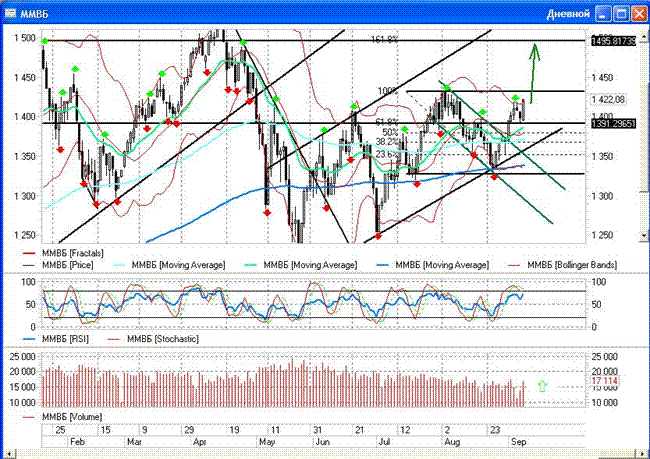Select the light cyan Moving Average legend entry
The height and width of the screenshot is (459, 650).
[168, 265]
